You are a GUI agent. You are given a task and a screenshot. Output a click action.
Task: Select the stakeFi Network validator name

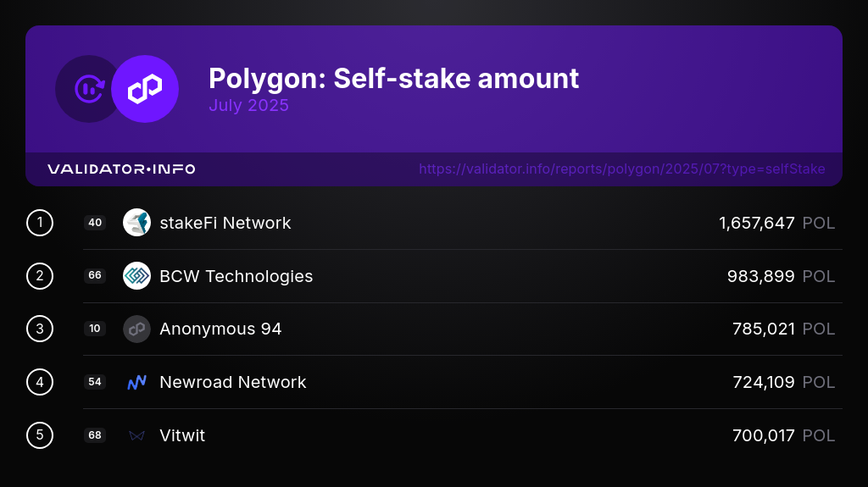click(x=225, y=223)
